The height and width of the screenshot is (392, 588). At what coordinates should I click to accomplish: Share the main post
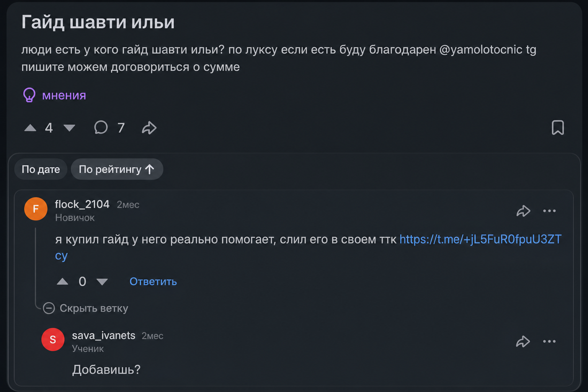point(149,127)
